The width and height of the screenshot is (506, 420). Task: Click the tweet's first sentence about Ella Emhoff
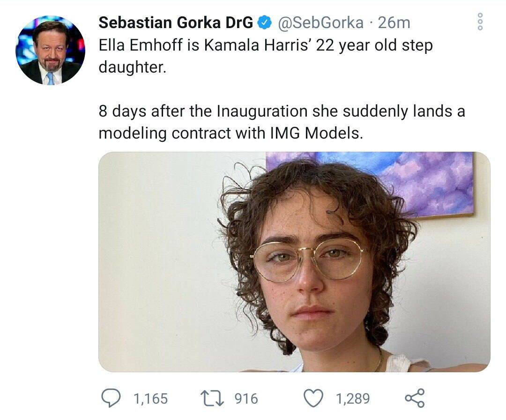[265, 46]
